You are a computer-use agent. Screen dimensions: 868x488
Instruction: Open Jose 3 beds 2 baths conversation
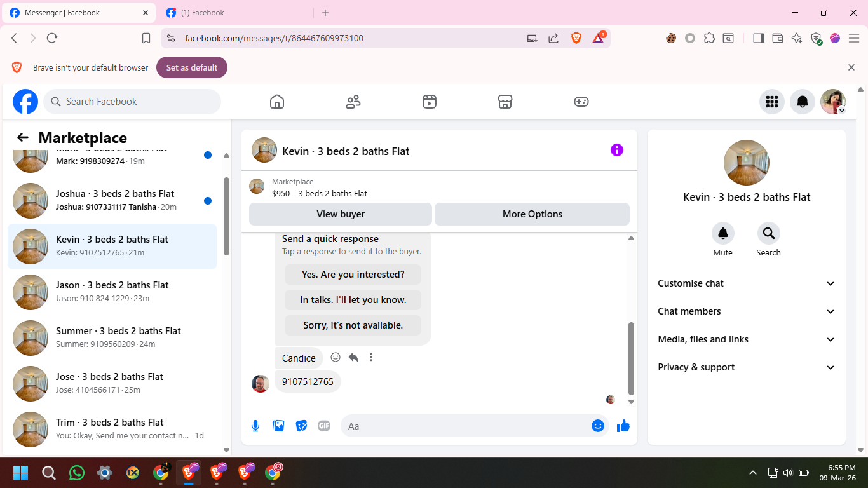pyautogui.click(x=112, y=384)
